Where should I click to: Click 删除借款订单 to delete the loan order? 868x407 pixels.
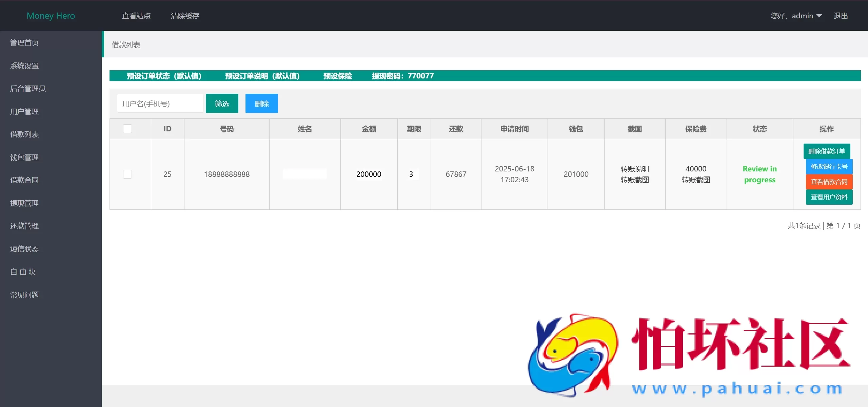click(x=826, y=151)
